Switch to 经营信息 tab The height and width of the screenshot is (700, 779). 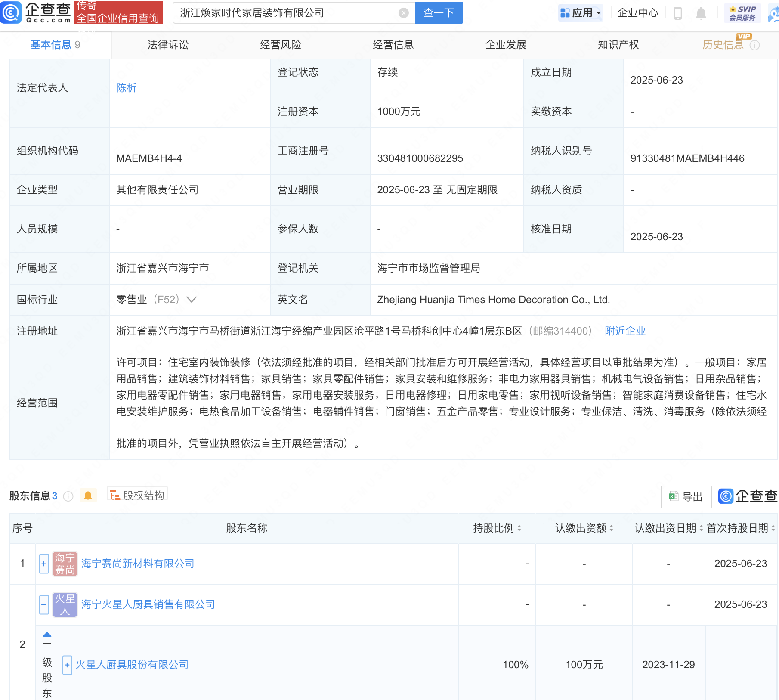tap(393, 45)
